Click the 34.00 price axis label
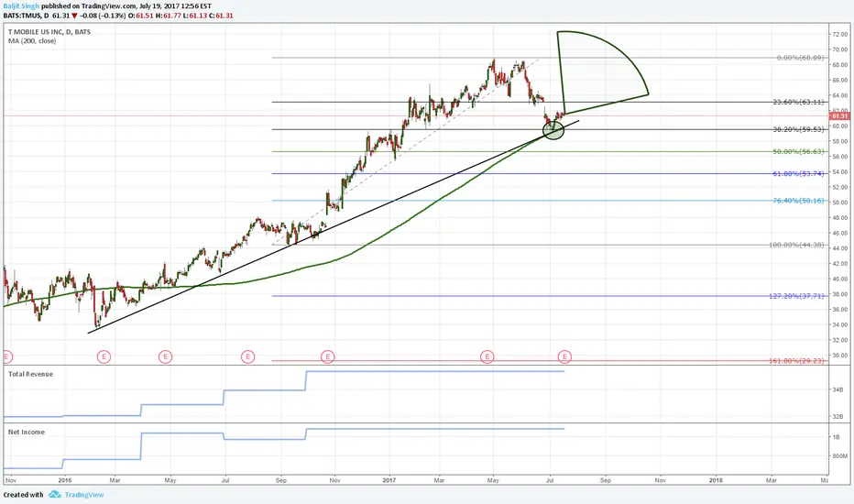Image resolution: width=854 pixels, height=504 pixels. pos(840,324)
